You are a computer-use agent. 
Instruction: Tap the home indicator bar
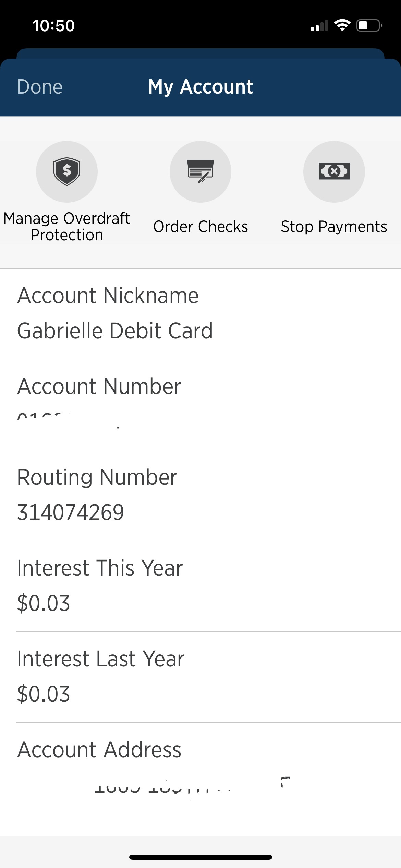pyautogui.click(x=200, y=857)
